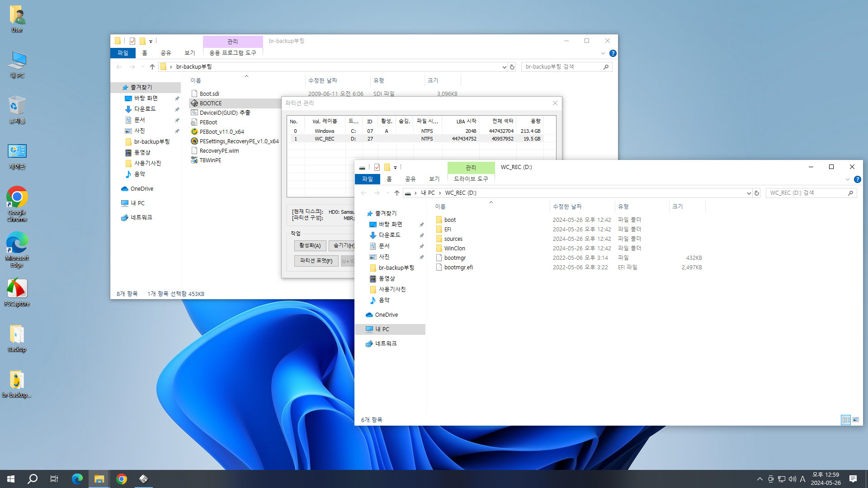
Task: Select the boot folder
Action: point(450,220)
